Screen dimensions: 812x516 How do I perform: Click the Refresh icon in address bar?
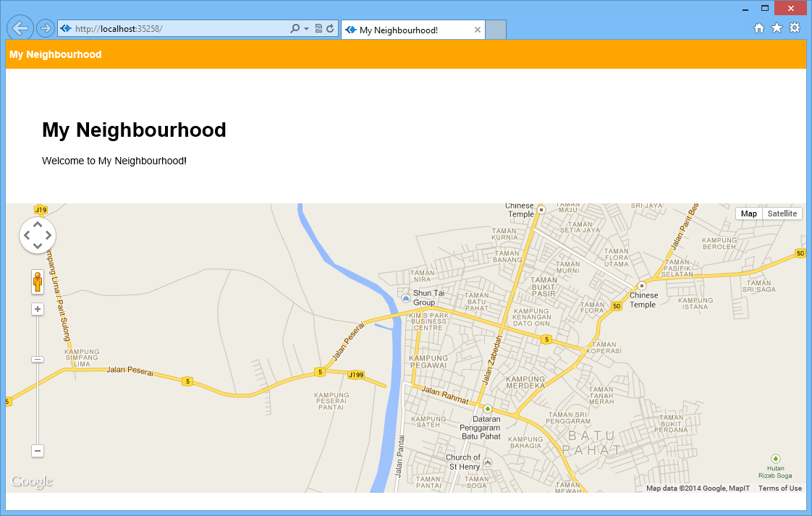coord(330,29)
